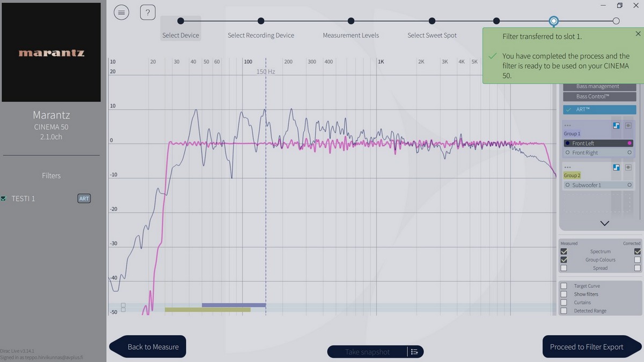644x362 pixels.
Task: Enable the corrected Group Colours checkbox
Action: point(638,260)
